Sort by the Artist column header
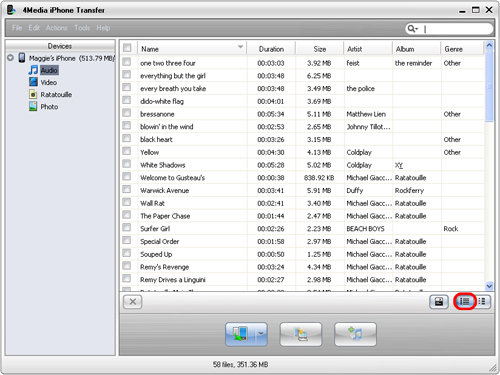500x375 pixels. click(x=368, y=49)
